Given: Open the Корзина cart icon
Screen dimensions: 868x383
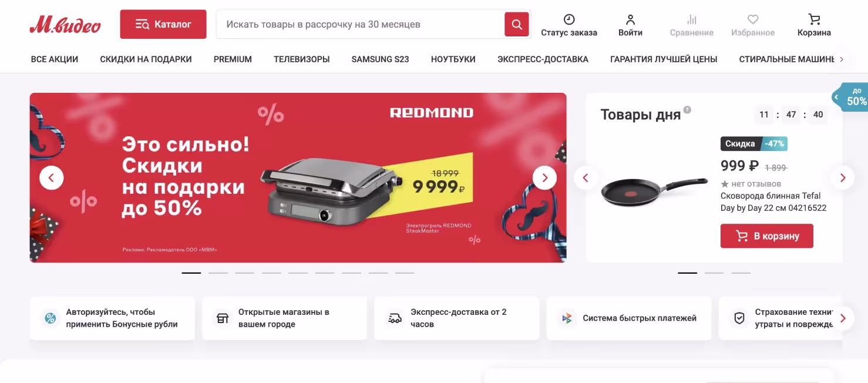Looking at the screenshot, I should click(x=814, y=19).
